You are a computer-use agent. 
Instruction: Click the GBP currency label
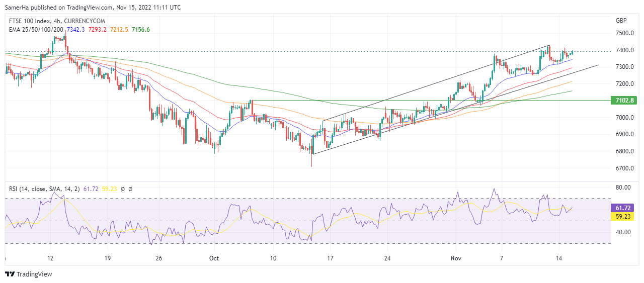tap(621, 21)
